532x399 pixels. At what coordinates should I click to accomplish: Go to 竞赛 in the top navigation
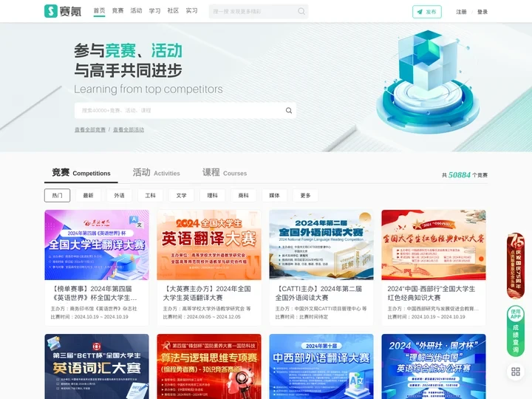(x=117, y=11)
